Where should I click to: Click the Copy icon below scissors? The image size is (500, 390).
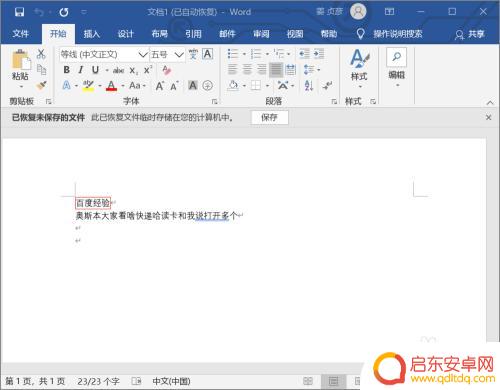(41, 70)
